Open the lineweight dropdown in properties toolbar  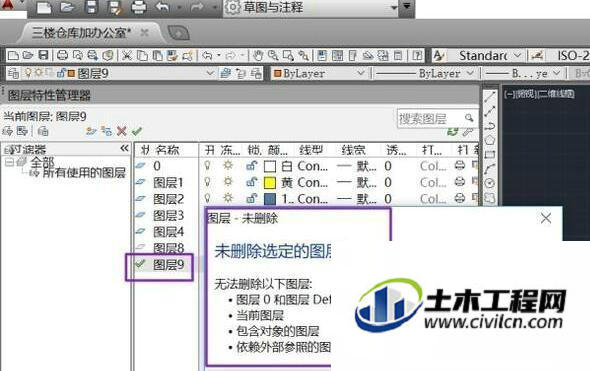557,73
